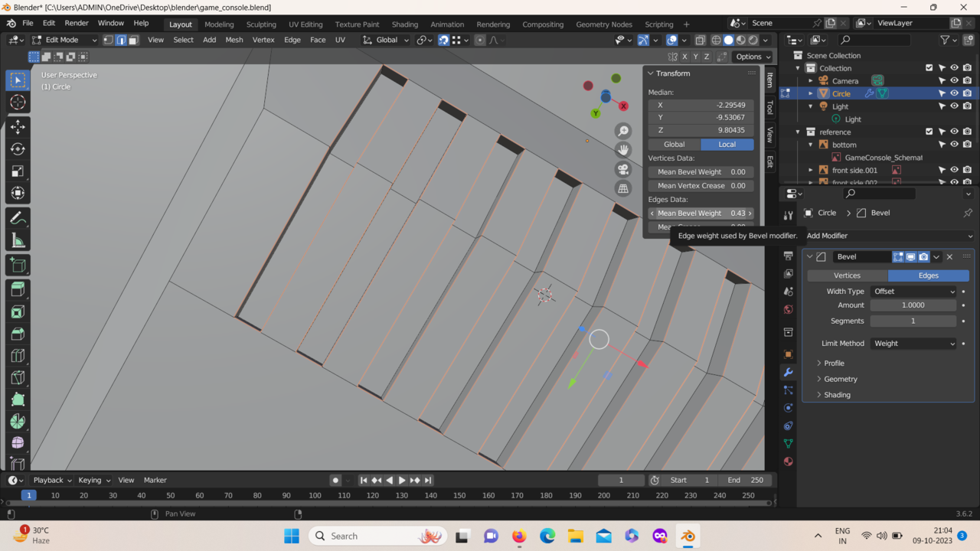980x551 pixels.
Task: Click the bevel Segments value field
Action: coord(913,321)
